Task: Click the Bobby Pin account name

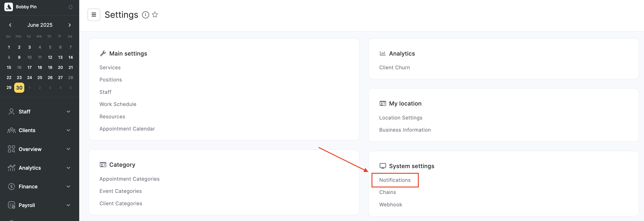Action: [x=26, y=7]
